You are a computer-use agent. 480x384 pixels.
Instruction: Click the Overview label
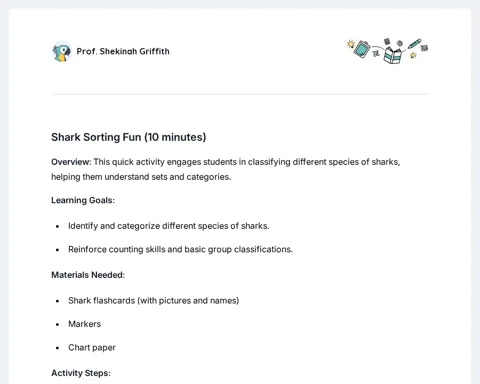click(x=71, y=162)
